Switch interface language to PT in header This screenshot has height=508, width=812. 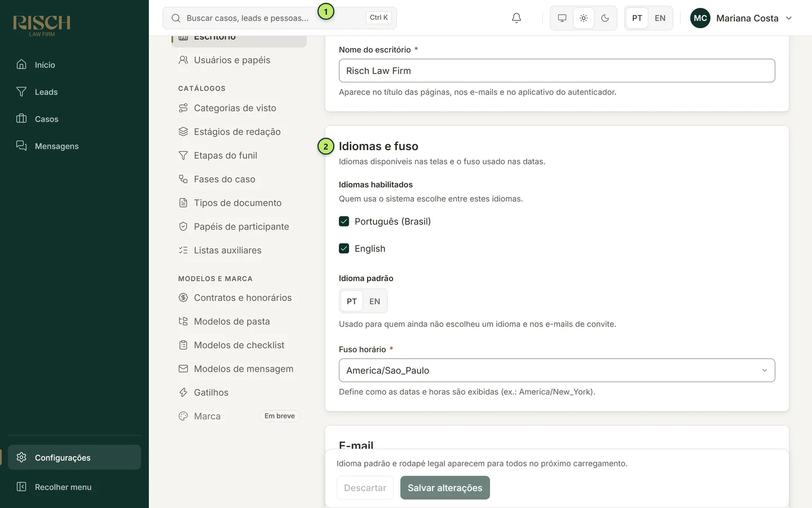(x=637, y=18)
